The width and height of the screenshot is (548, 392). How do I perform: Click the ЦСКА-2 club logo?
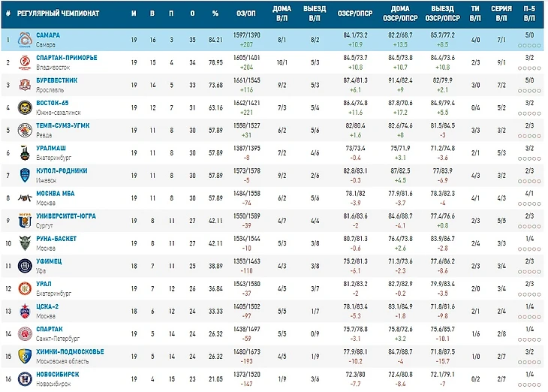[26, 310]
